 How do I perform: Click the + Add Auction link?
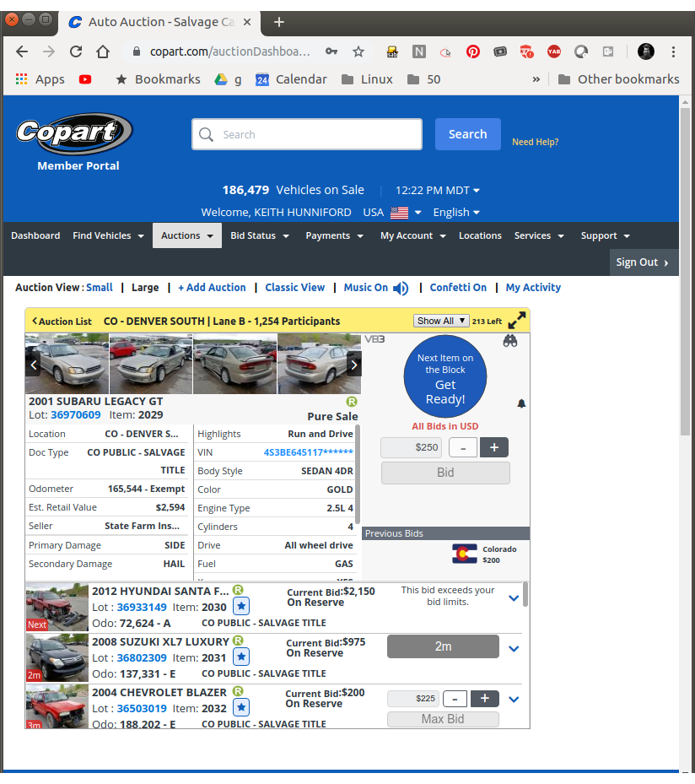point(212,288)
